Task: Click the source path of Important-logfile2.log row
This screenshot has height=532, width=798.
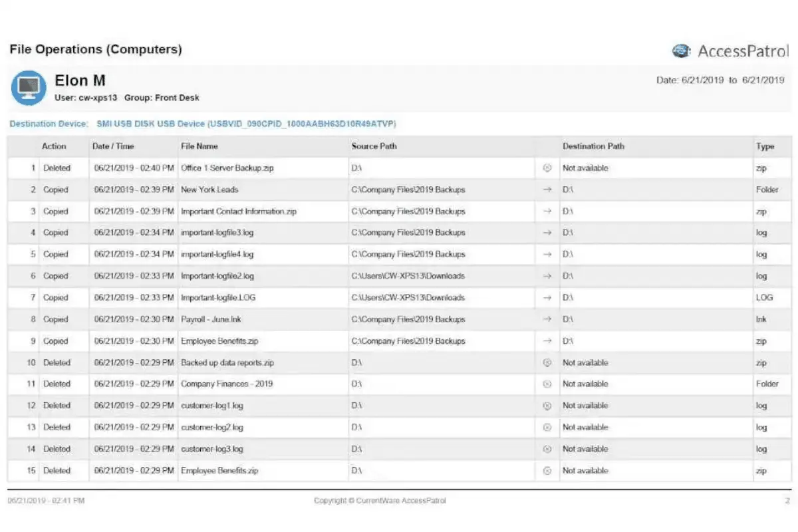Action: click(408, 276)
